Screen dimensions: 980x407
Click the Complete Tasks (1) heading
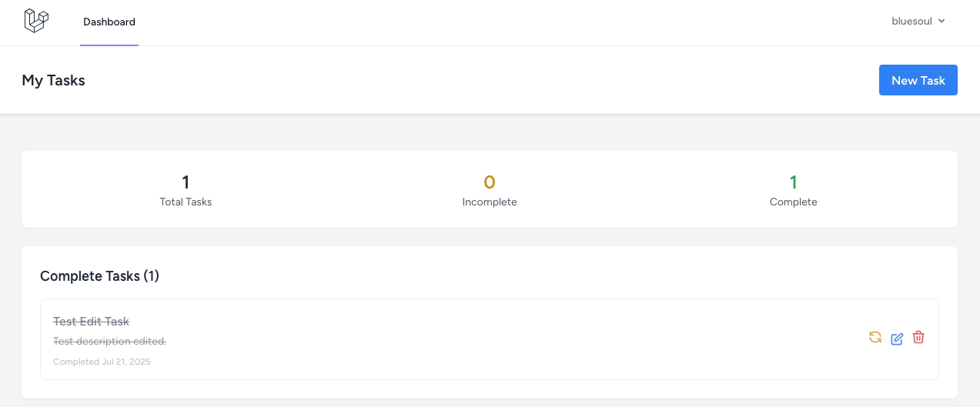point(99,275)
